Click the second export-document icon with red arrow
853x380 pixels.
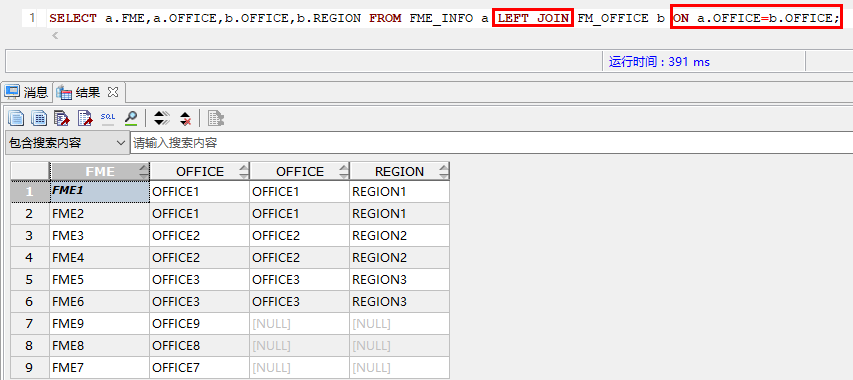point(85,118)
